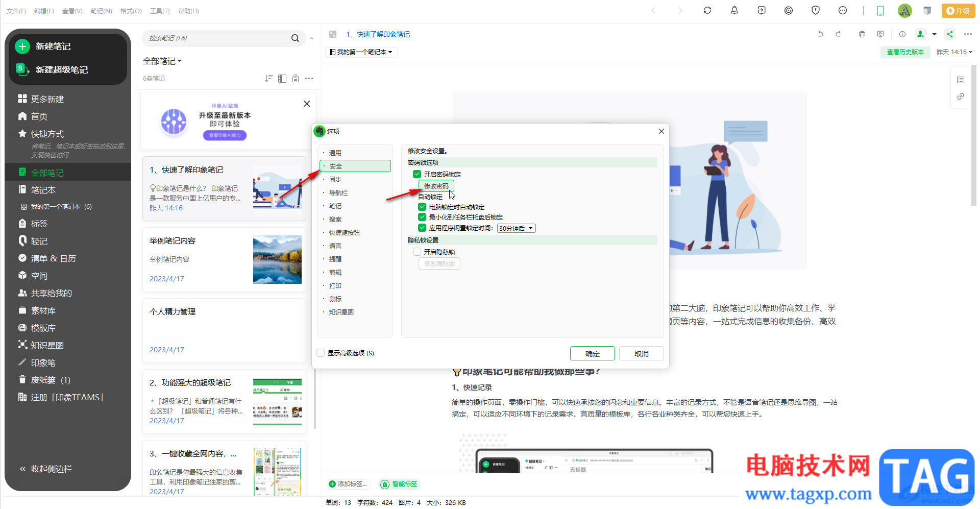The width and height of the screenshot is (980, 509).
Task: Click the print icon in note toolbar
Action: pos(862,34)
